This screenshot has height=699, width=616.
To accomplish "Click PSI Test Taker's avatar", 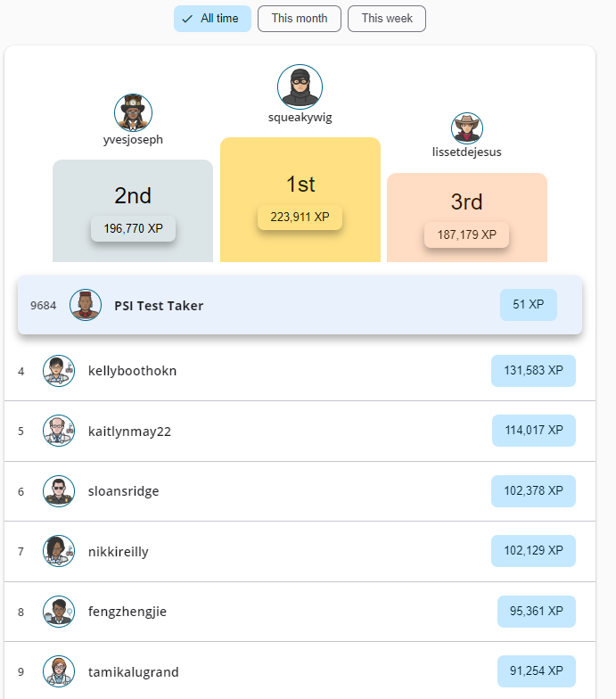I will [86, 305].
